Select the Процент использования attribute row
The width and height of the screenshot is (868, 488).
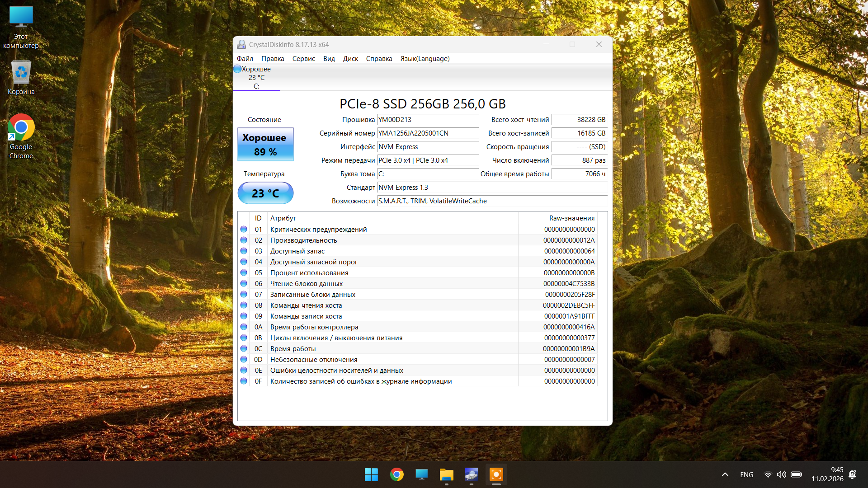pos(309,273)
